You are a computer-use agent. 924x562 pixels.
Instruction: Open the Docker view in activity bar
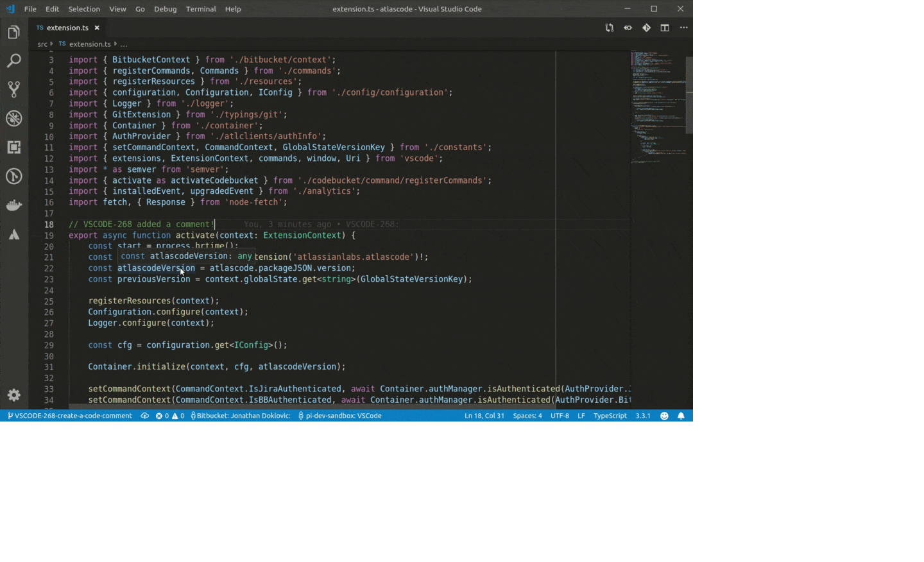[14, 205]
